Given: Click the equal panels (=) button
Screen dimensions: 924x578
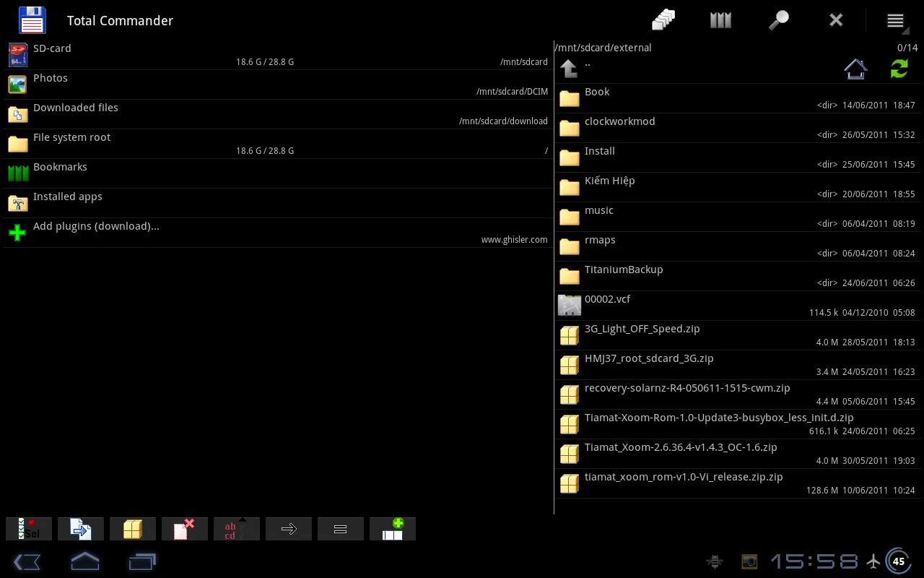Looking at the screenshot, I should tap(341, 529).
